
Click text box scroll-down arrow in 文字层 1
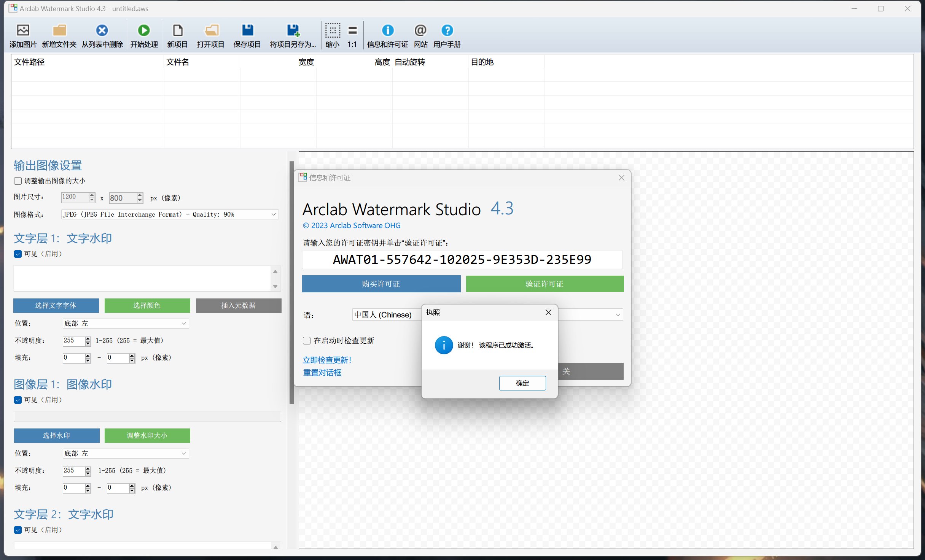coord(275,286)
